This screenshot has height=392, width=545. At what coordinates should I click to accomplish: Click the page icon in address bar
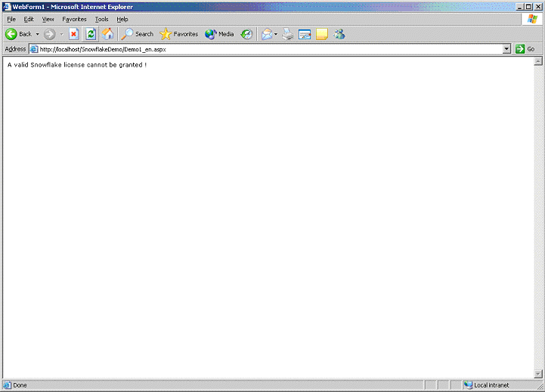pyautogui.click(x=34, y=49)
